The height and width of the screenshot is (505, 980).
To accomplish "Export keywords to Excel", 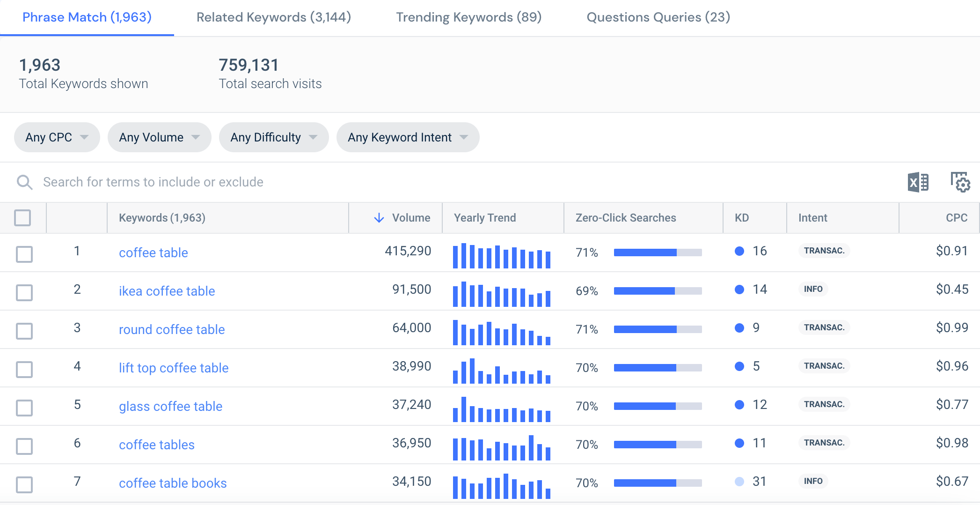I will coord(918,182).
